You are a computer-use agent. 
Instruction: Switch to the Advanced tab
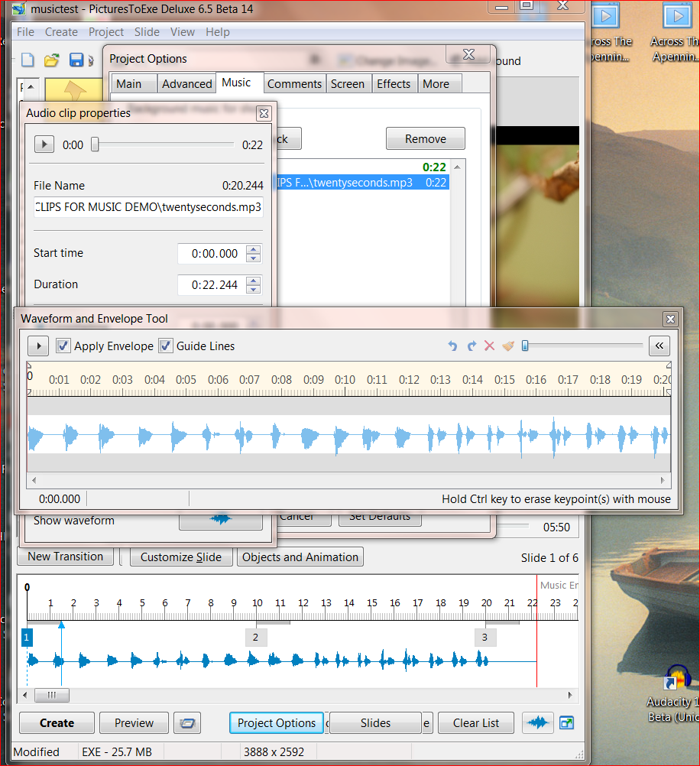coord(186,84)
